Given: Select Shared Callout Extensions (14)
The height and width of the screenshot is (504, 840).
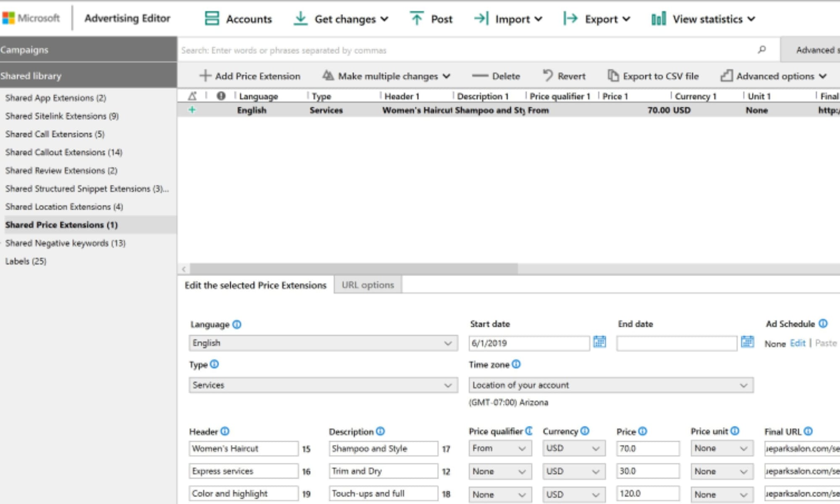Looking at the screenshot, I should [64, 152].
